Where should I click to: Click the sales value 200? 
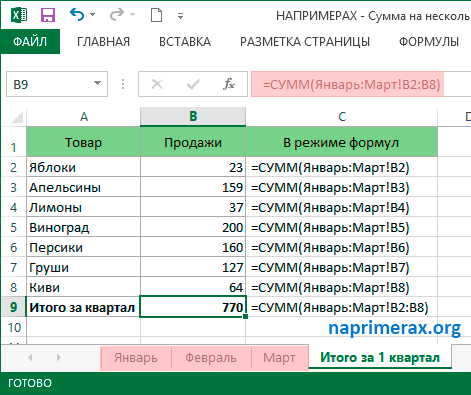pos(193,227)
